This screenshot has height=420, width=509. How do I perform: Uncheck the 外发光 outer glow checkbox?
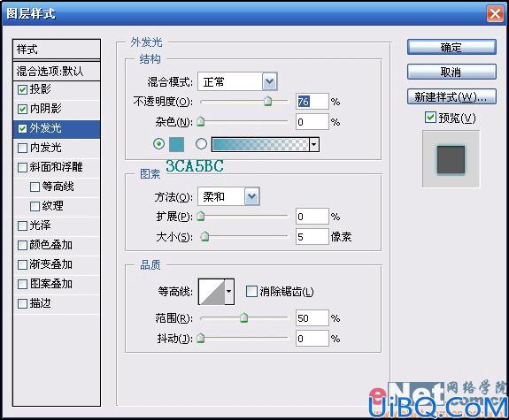(22, 128)
